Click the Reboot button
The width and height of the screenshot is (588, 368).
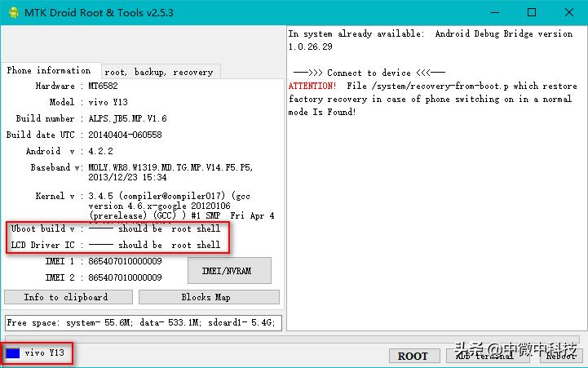pos(561,356)
